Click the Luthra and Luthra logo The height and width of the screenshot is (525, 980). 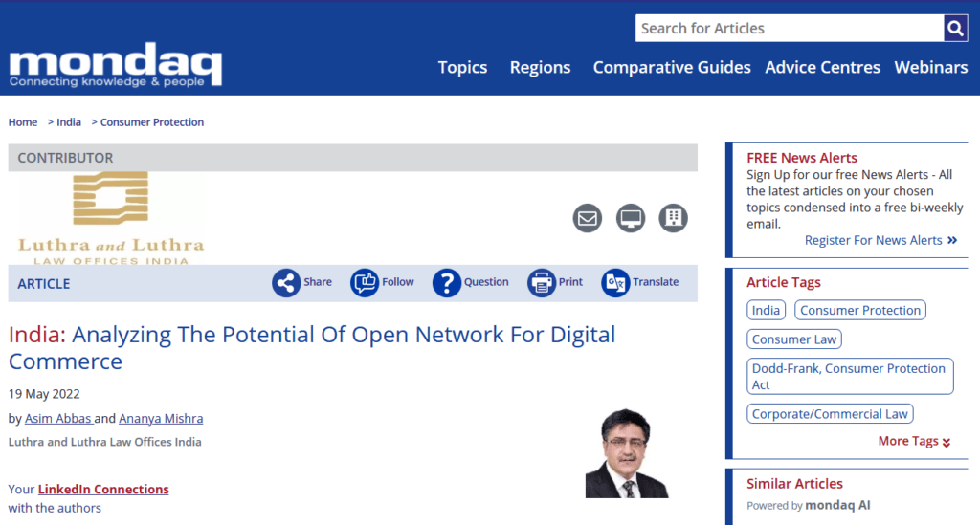[x=111, y=218]
